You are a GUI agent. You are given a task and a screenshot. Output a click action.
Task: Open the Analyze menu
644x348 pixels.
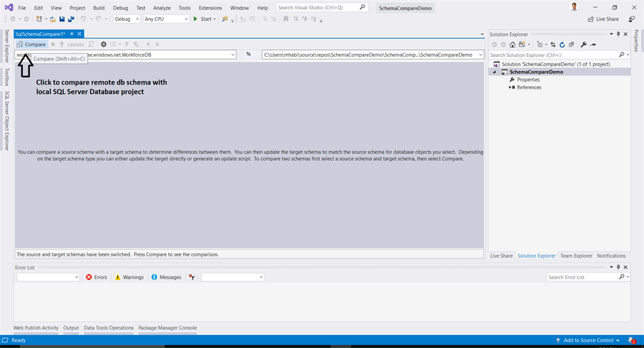(x=162, y=8)
